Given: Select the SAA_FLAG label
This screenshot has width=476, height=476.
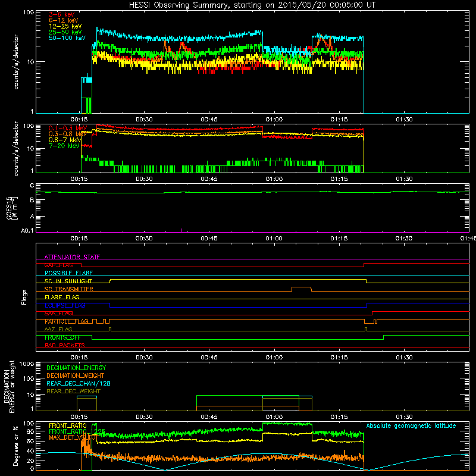Looking at the screenshot, I should point(58,314).
